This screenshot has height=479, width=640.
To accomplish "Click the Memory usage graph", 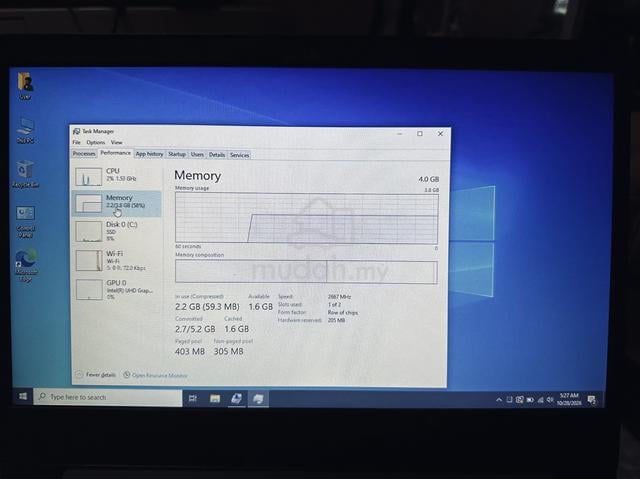I will click(x=307, y=218).
